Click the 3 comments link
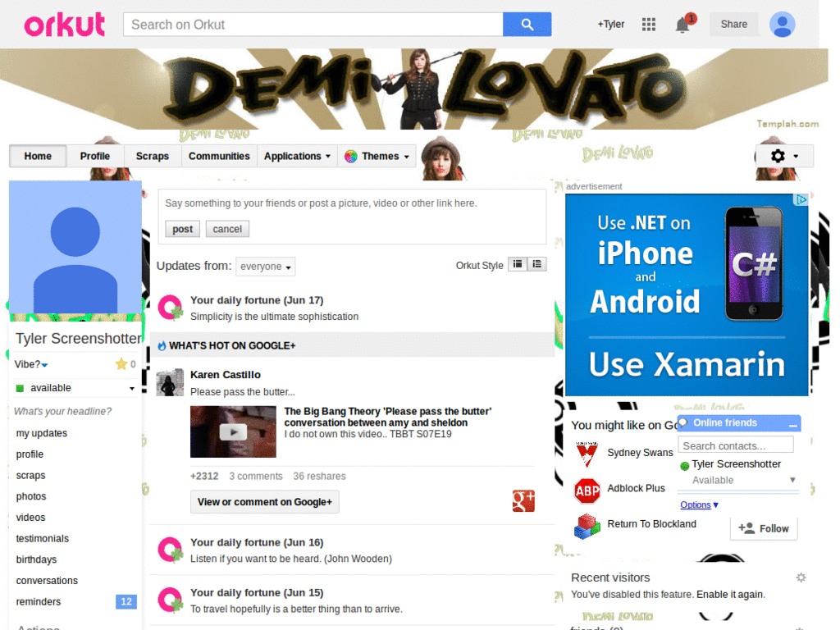Image resolution: width=840 pixels, height=630 pixels. tap(256, 477)
